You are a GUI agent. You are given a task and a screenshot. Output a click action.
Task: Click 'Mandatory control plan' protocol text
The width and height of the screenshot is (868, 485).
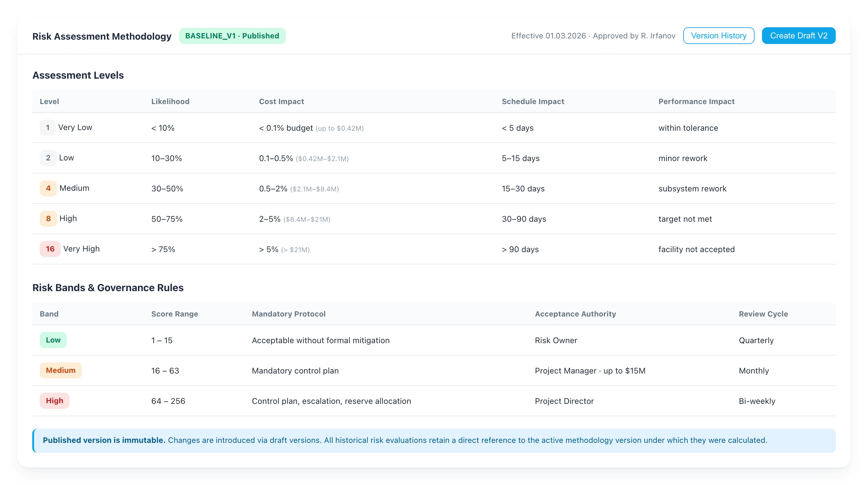295,371
